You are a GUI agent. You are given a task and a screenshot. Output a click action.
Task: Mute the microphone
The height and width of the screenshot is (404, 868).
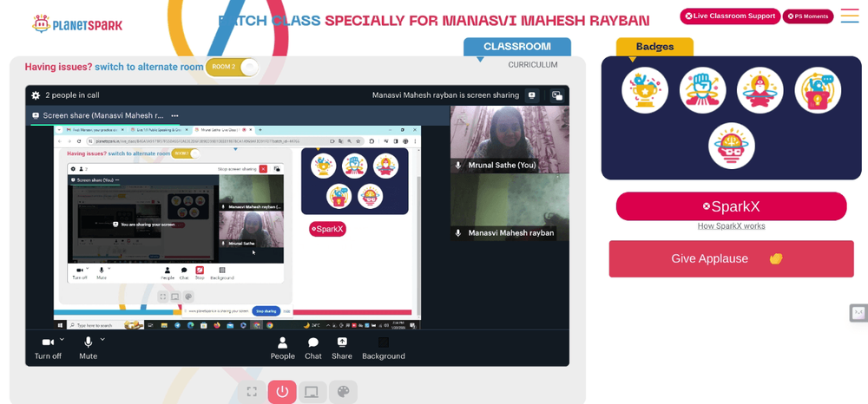[88, 349]
